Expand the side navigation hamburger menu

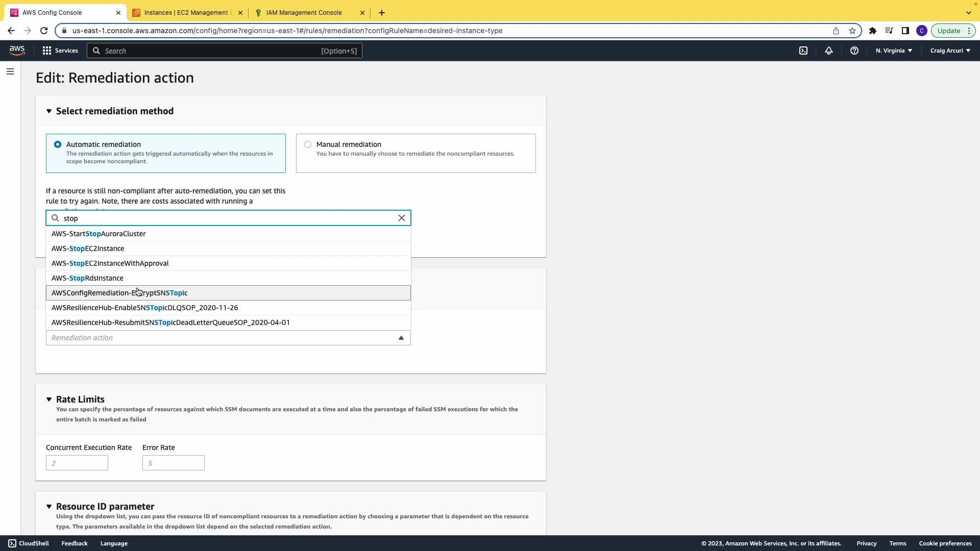pos(10,71)
